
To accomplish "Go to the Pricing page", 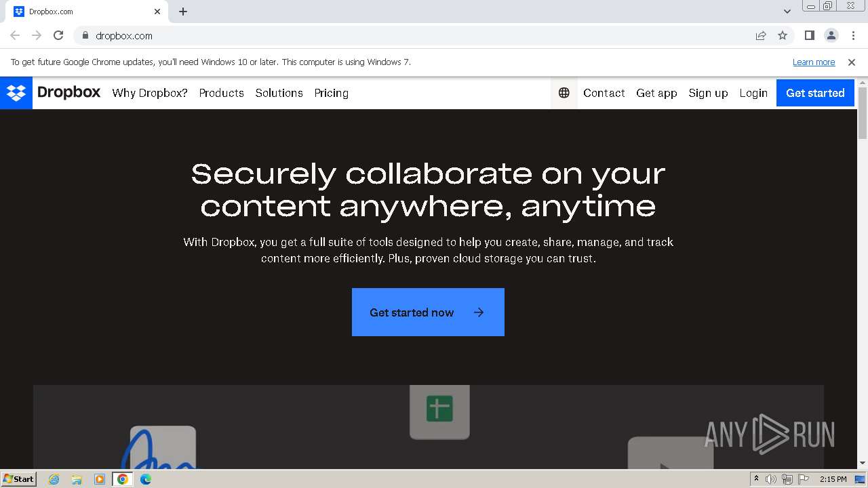I will [331, 93].
